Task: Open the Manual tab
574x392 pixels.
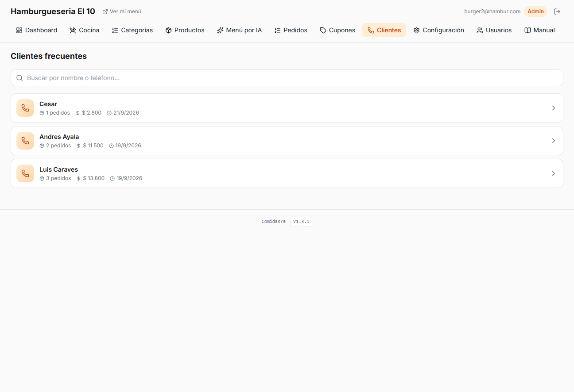Action: 539,30
